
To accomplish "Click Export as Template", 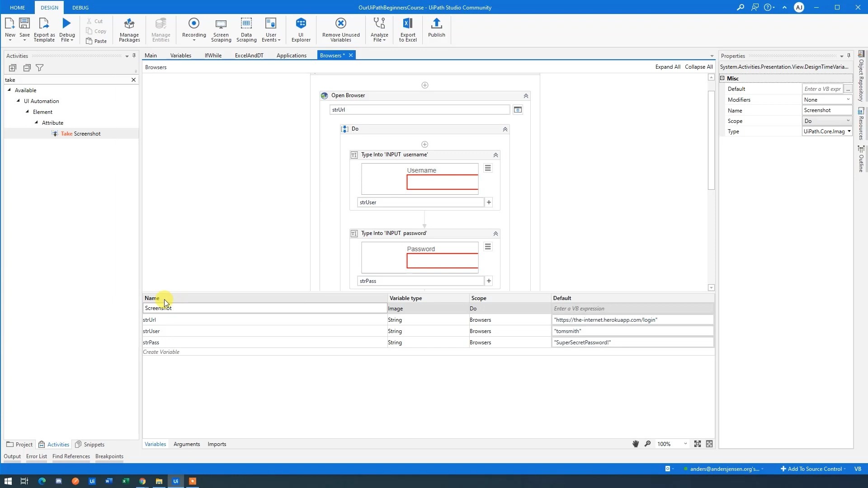I will pos(44,30).
